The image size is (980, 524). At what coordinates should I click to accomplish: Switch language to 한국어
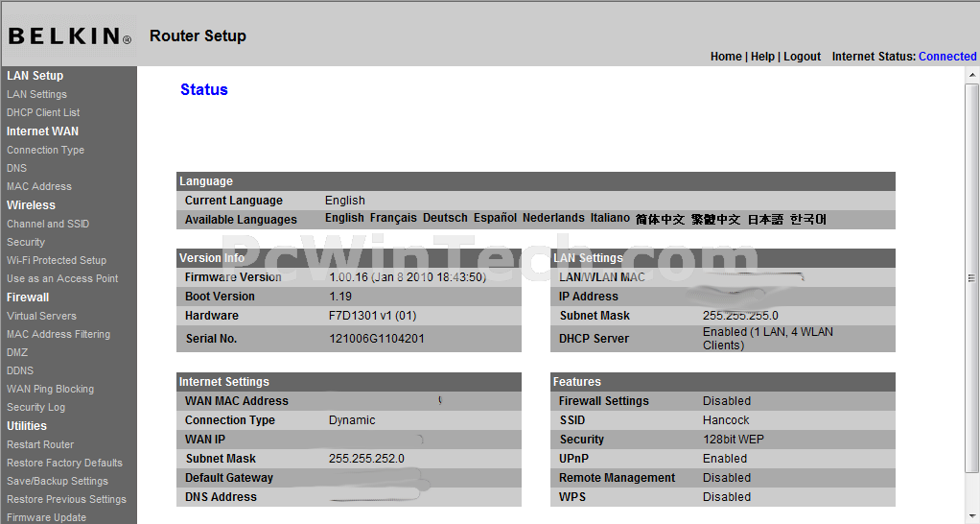(808, 220)
